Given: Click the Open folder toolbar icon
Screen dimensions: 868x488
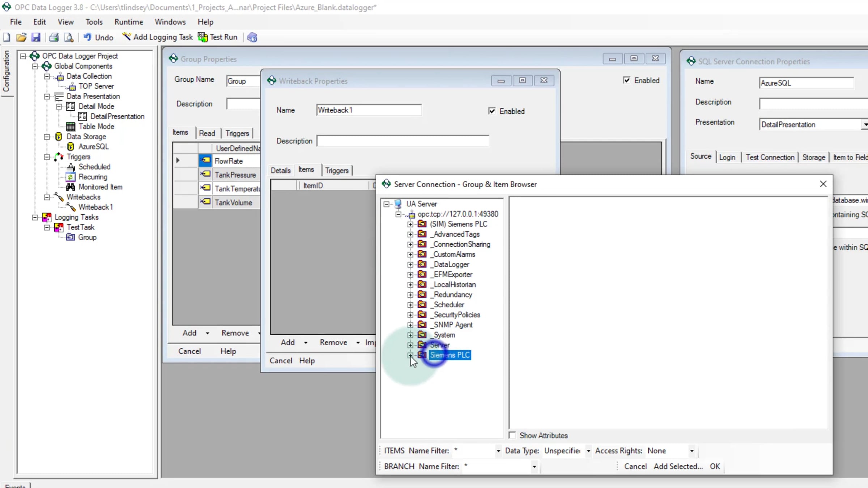Looking at the screenshot, I should [x=21, y=37].
